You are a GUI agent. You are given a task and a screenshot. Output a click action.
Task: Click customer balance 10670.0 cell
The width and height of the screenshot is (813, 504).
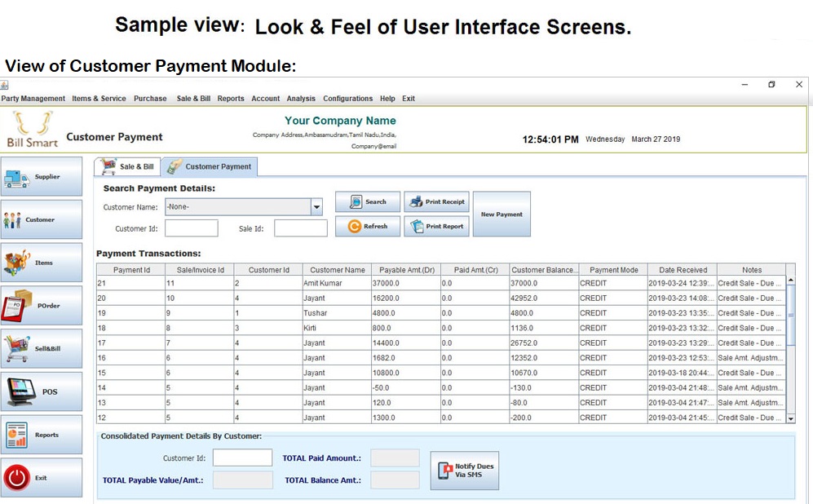(x=545, y=373)
